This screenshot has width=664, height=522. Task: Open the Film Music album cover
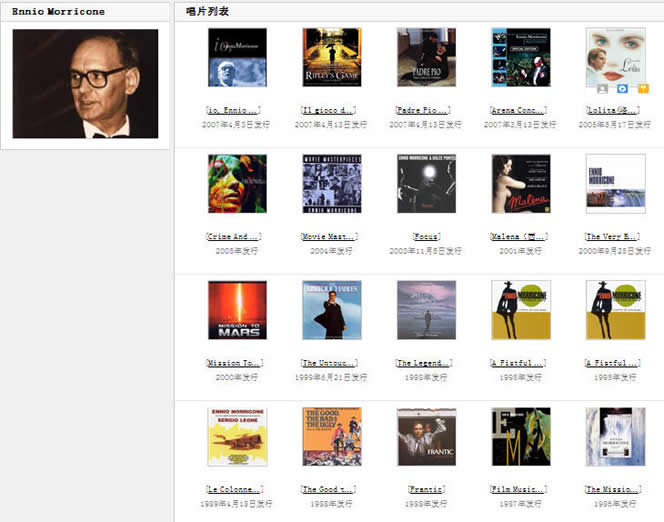[521, 436]
